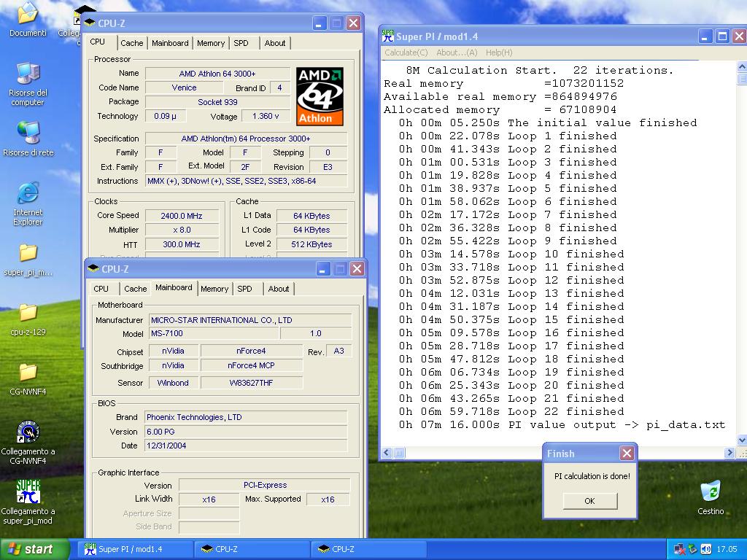Viewport: 747px width, 560px height.
Task: Switch to Memory tab in lower CPU-Z
Action: pos(214,289)
